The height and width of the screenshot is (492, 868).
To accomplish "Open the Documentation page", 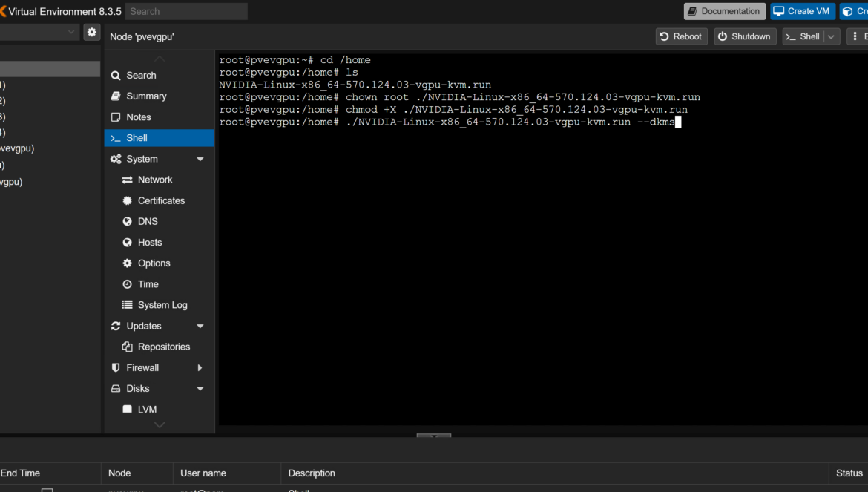I will tap(725, 11).
